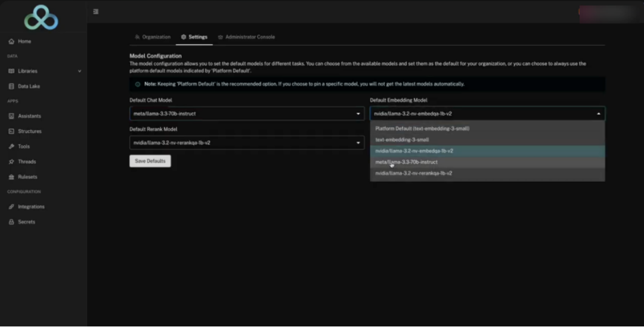Choose nvidia/llama-3.2-nv-rerankqa-1b-v2 in the embedding list
Image resolution: width=644 pixels, height=327 pixels.
point(487,173)
